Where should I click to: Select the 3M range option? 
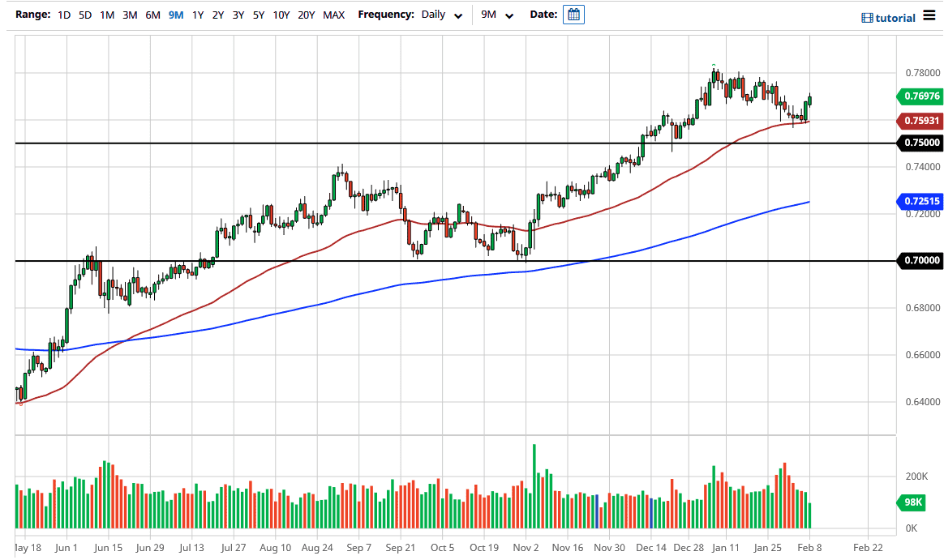(x=129, y=15)
